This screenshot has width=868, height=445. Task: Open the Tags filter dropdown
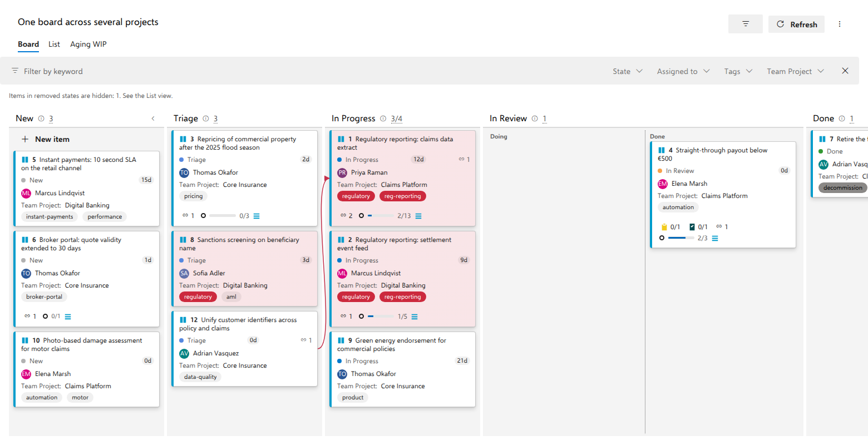pyautogui.click(x=738, y=71)
